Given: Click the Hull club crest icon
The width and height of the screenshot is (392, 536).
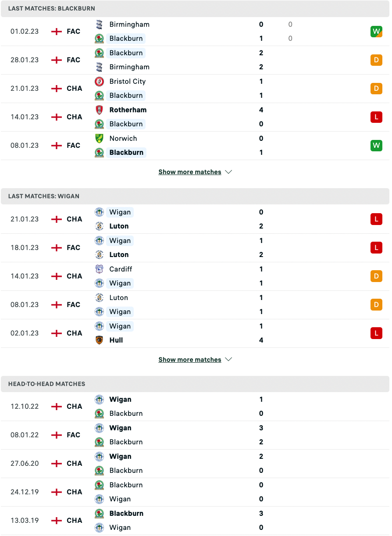Looking at the screenshot, I should click(x=100, y=340).
